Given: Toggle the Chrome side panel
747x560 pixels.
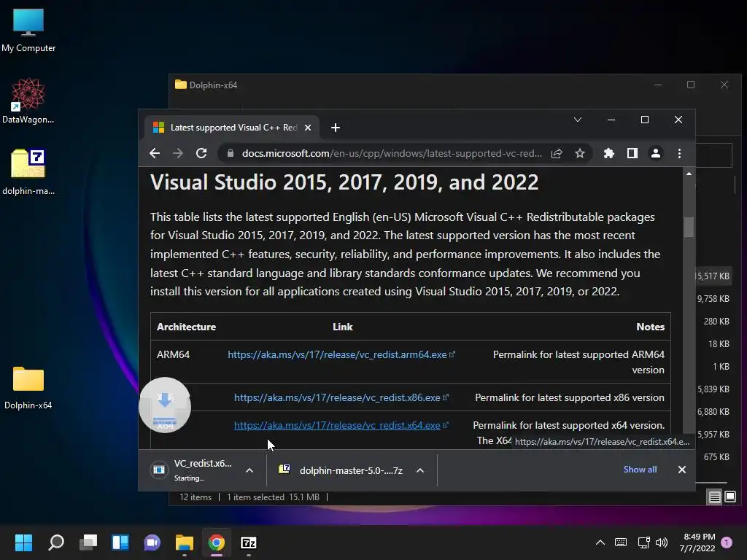Looking at the screenshot, I should [x=632, y=153].
